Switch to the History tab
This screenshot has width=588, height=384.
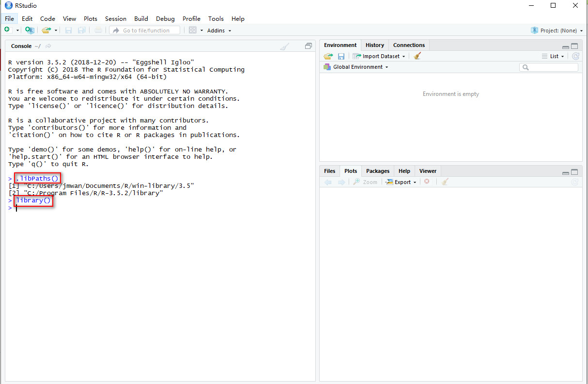click(375, 45)
